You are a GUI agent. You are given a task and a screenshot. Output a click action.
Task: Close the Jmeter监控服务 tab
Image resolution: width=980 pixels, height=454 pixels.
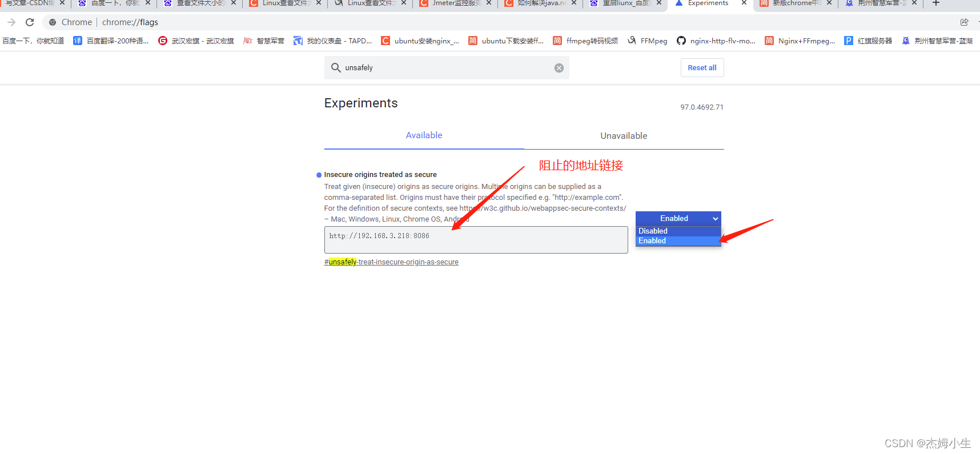point(489,3)
